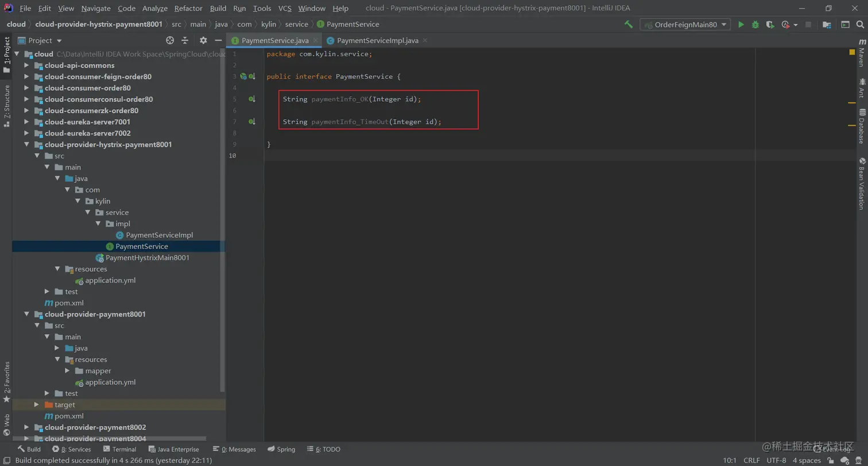Start debugging with the green bug icon
Image resolution: width=868 pixels, height=466 pixels.
[x=755, y=25]
